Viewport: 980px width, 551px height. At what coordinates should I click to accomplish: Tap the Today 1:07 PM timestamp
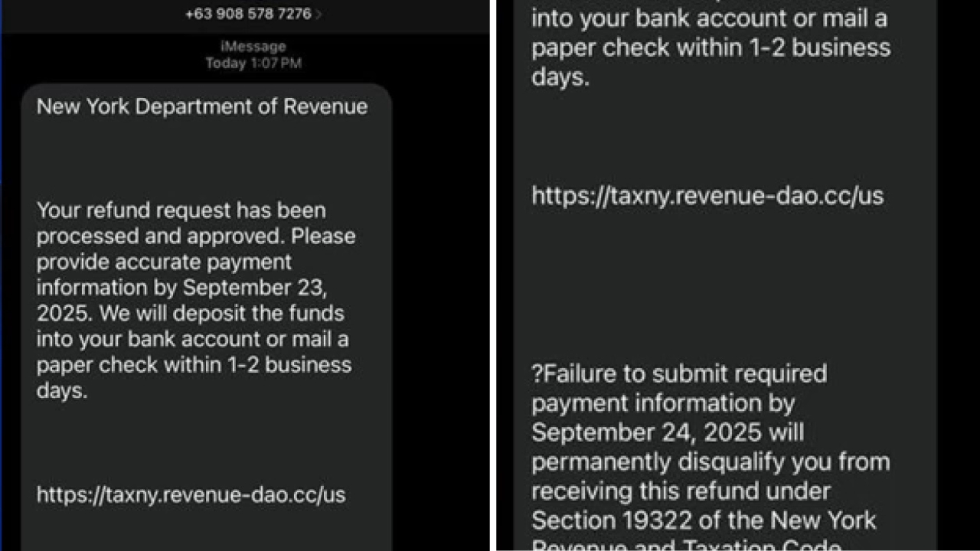253,64
